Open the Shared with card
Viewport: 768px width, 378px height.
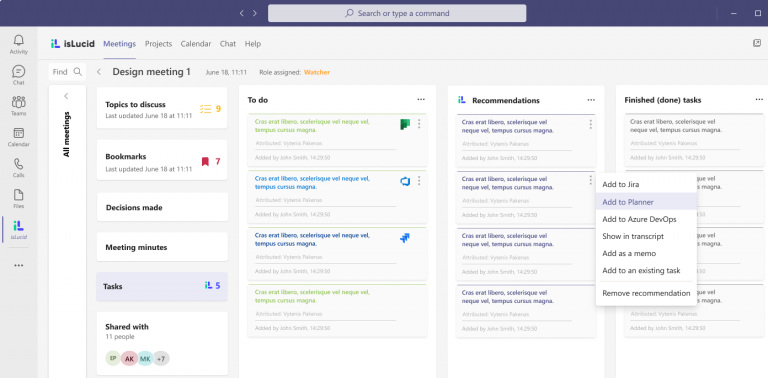[x=162, y=344]
